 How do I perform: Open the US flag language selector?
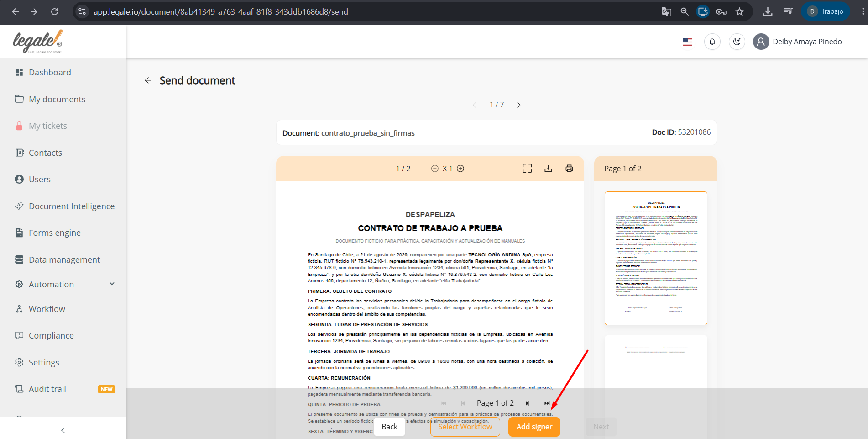(687, 42)
